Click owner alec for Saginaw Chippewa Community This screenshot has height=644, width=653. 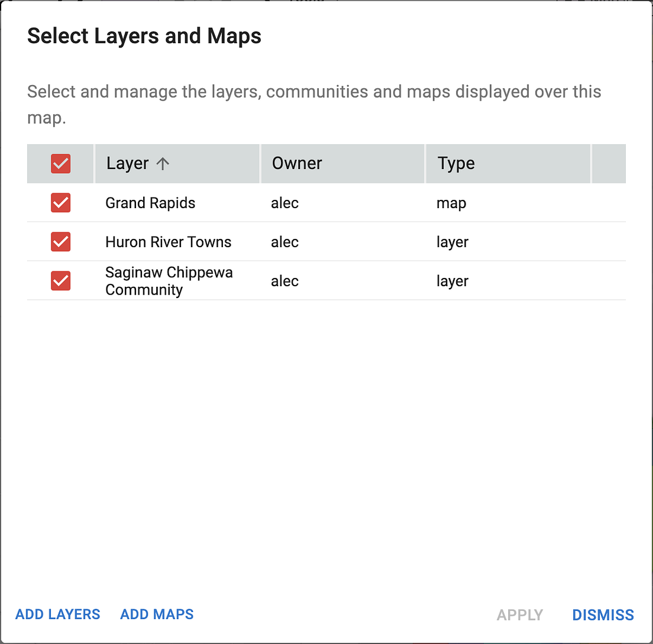(x=285, y=280)
